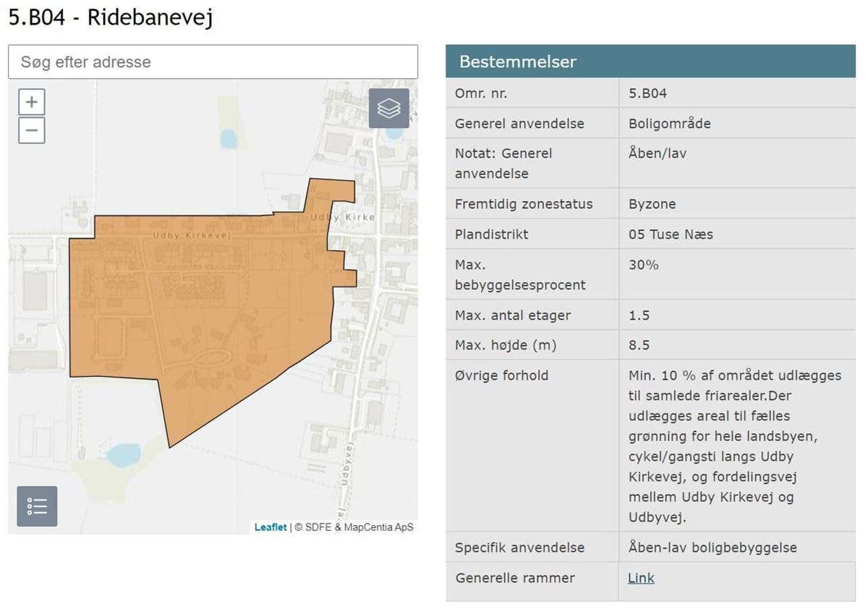Viewport: 868px width, 611px height.
Task: Open the Leaflet attribution link
Action: pos(270,527)
